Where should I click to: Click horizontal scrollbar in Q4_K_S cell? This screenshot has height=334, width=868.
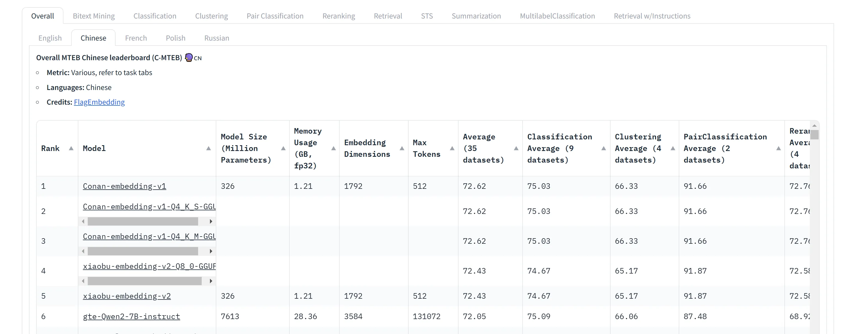coord(143,221)
